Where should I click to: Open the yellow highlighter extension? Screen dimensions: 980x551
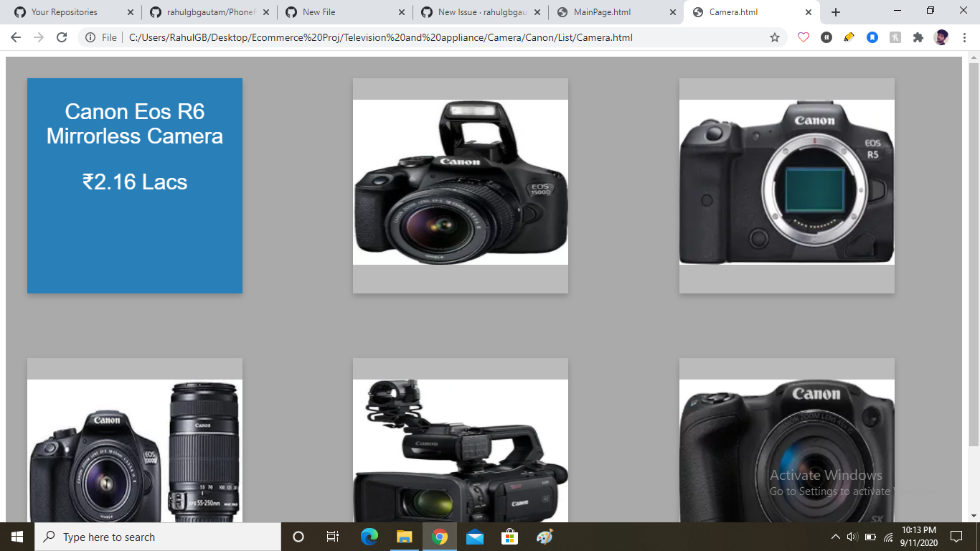[849, 37]
